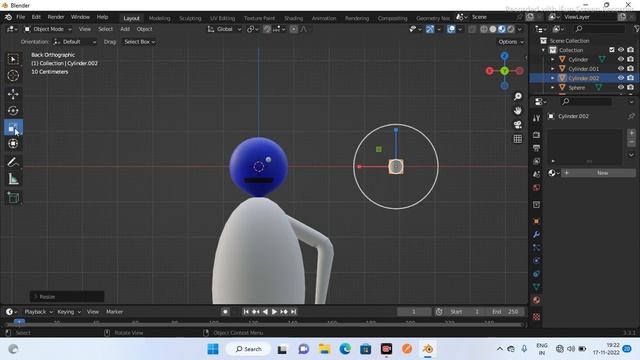Toggle Collection exclude checkbox
Screen dimensions: 640x360
tap(611, 50)
